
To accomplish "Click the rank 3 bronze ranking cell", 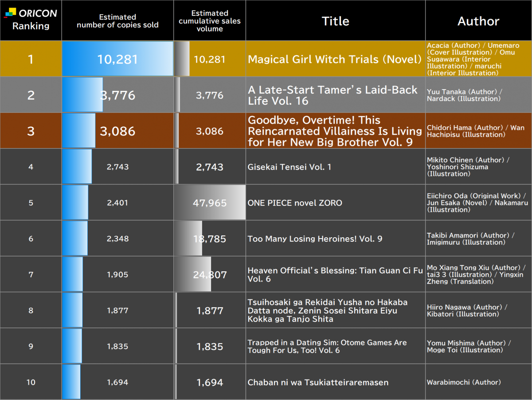I will point(31,131).
